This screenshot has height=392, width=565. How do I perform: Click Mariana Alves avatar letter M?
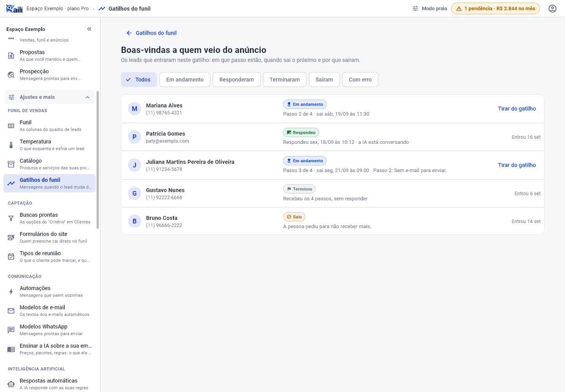click(x=135, y=109)
